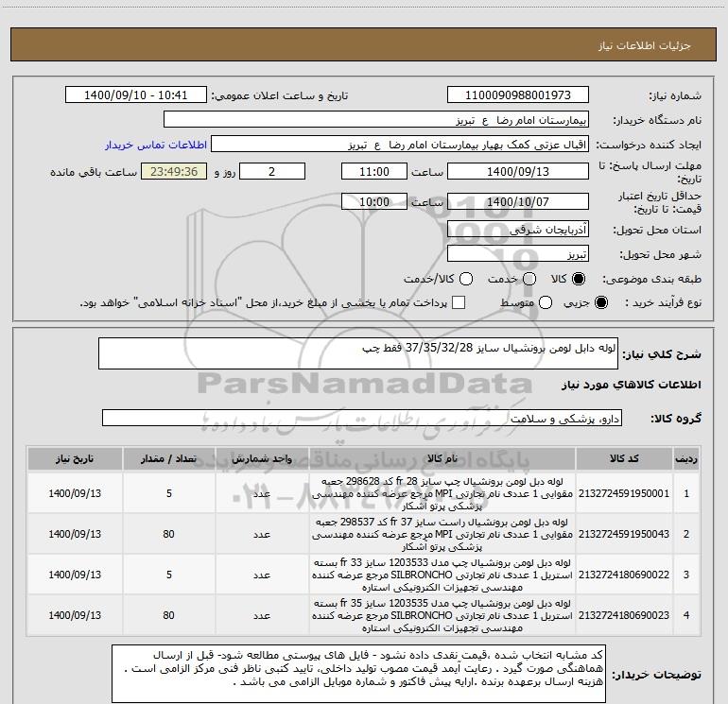Screen dimensions: 728x704
Task: Click the buyer notes text box
Action: click(x=359, y=674)
